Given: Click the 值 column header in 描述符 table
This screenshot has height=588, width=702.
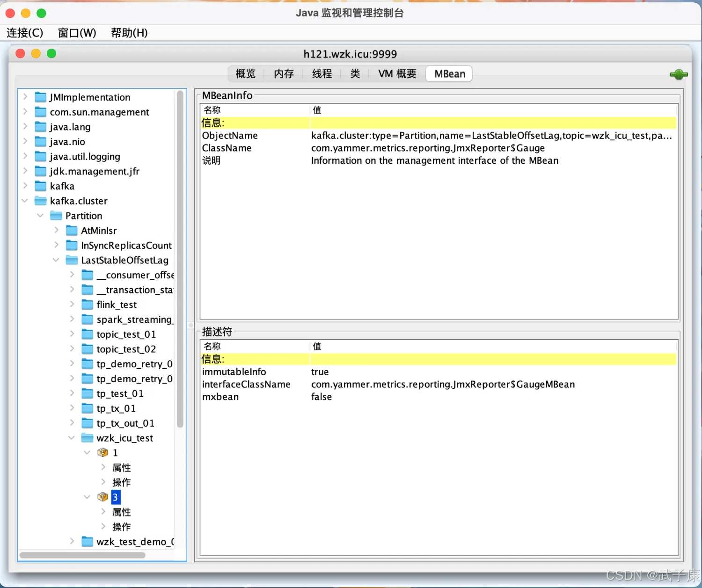Looking at the screenshot, I should click(493, 347).
